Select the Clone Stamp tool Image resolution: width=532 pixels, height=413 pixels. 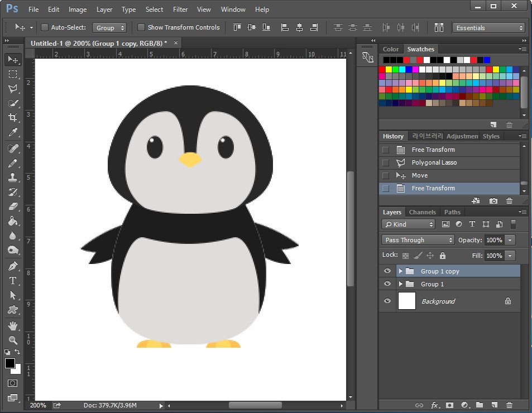click(13, 177)
